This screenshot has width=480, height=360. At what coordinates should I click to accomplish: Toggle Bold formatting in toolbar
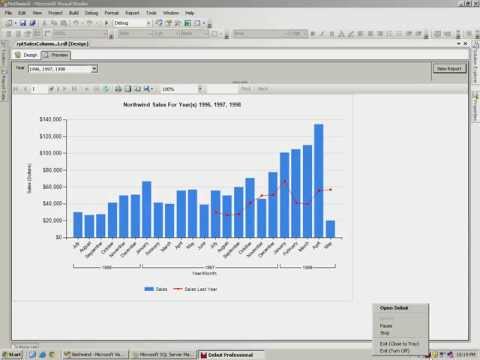click(x=313, y=34)
